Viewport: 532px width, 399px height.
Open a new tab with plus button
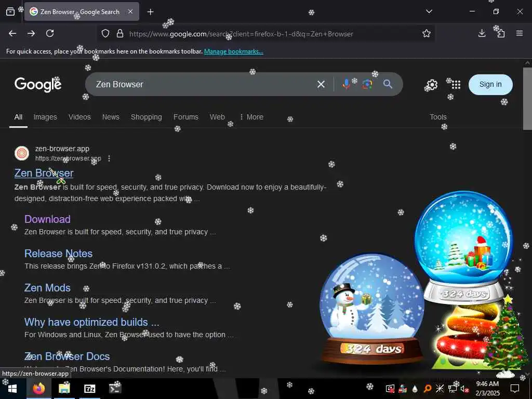(x=150, y=12)
